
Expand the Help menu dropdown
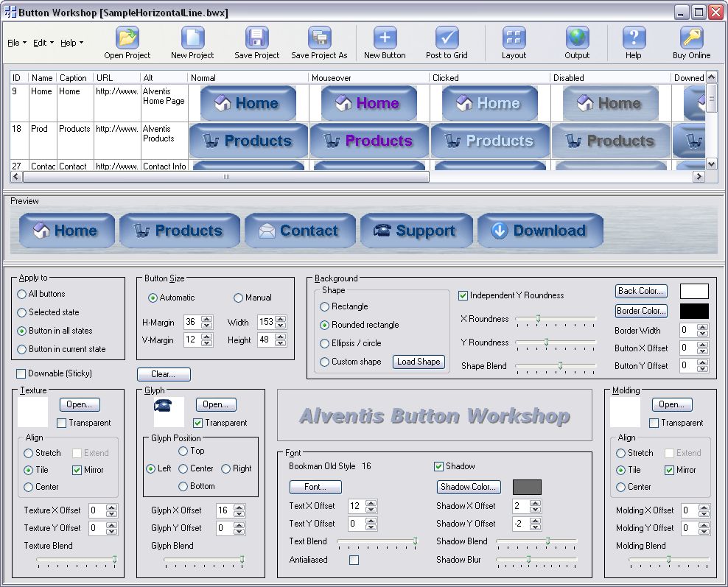71,43
